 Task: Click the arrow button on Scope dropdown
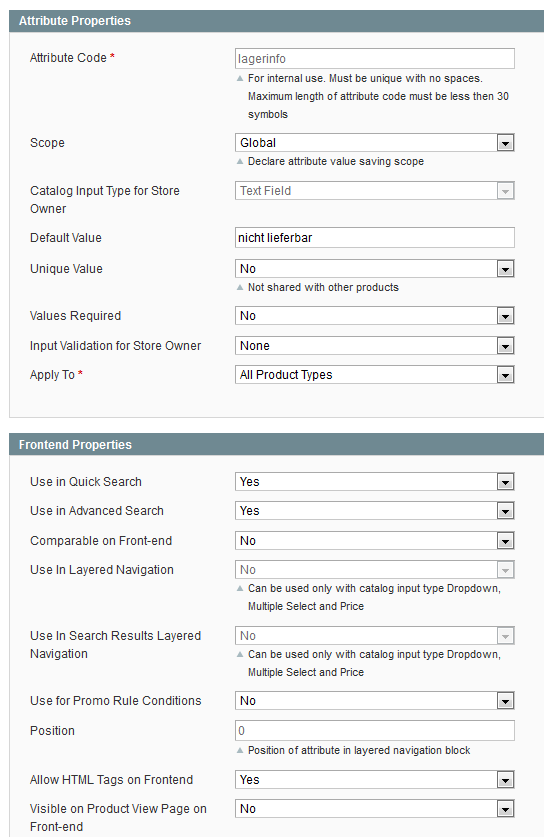(505, 143)
